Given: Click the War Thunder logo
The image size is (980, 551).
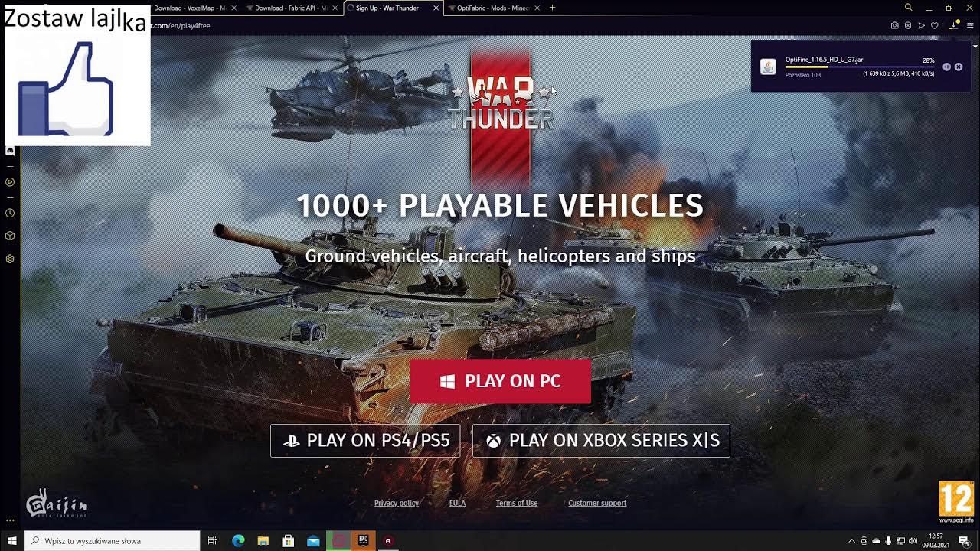Looking at the screenshot, I should pos(501,102).
